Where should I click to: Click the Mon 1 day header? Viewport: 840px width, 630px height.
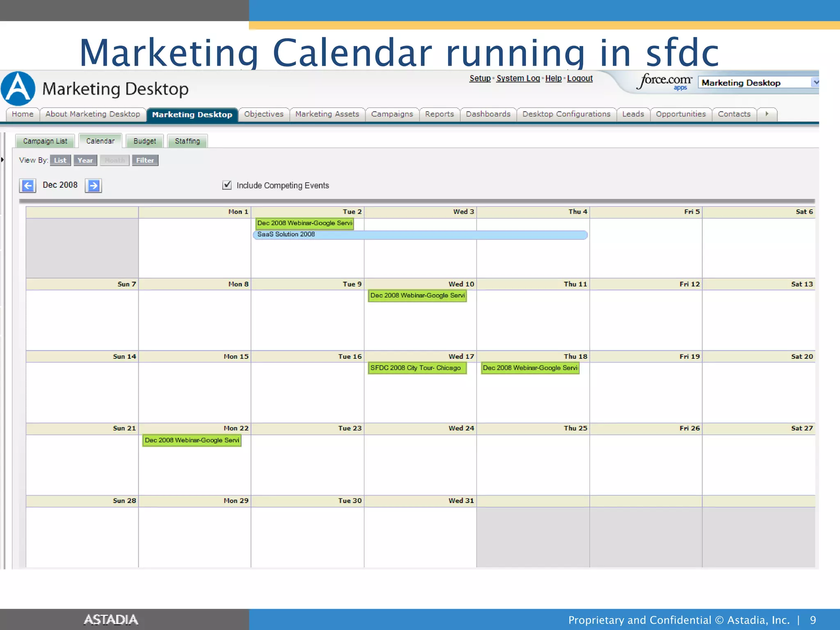pyautogui.click(x=195, y=212)
